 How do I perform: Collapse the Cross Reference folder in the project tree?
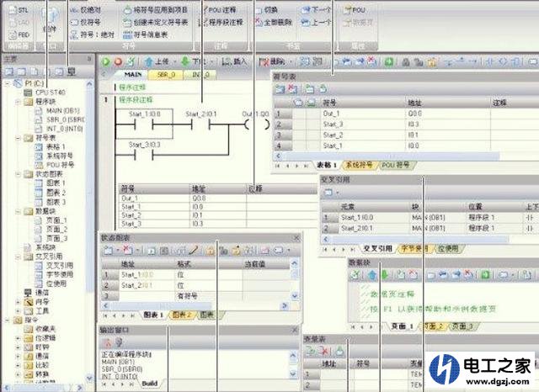click(x=19, y=257)
